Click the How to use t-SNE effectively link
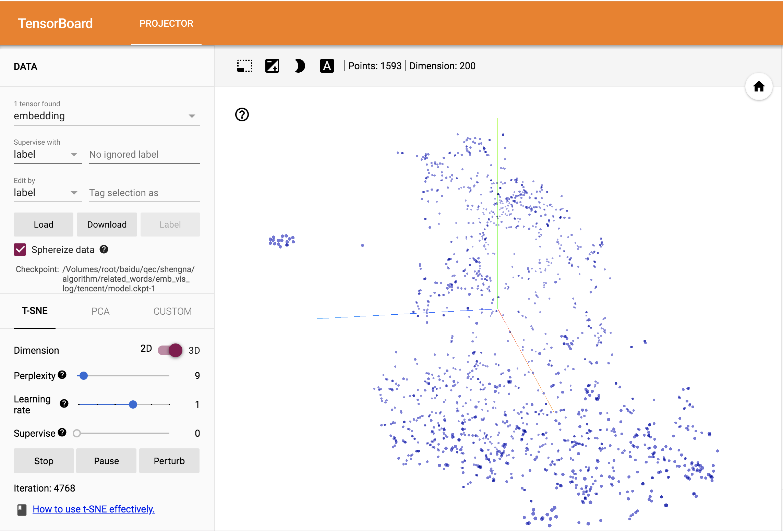783x532 pixels. click(x=94, y=509)
